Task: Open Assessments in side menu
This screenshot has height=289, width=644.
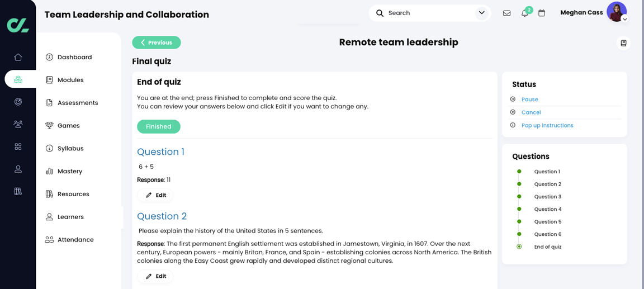Action: [78, 103]
